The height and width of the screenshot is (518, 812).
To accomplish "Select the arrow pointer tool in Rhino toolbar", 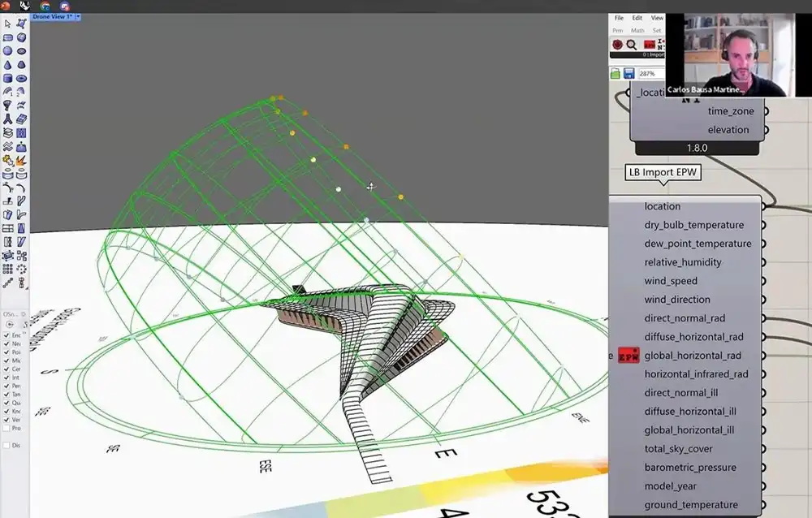I will click(x=7, y=24).
